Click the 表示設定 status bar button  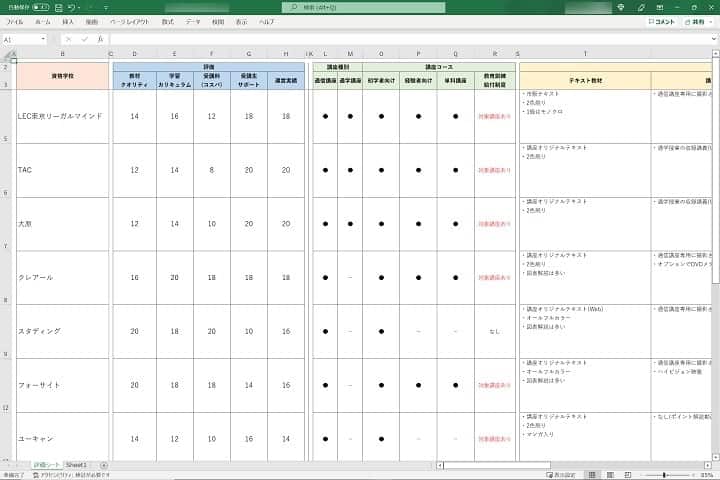coord(560,475)
